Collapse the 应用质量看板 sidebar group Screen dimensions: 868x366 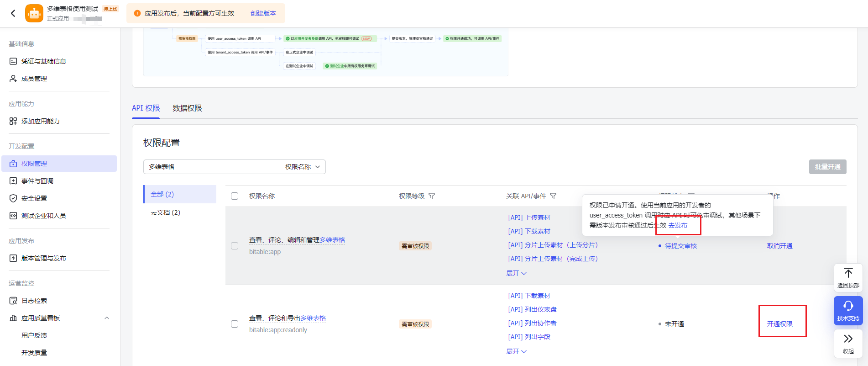pos(107,318)
